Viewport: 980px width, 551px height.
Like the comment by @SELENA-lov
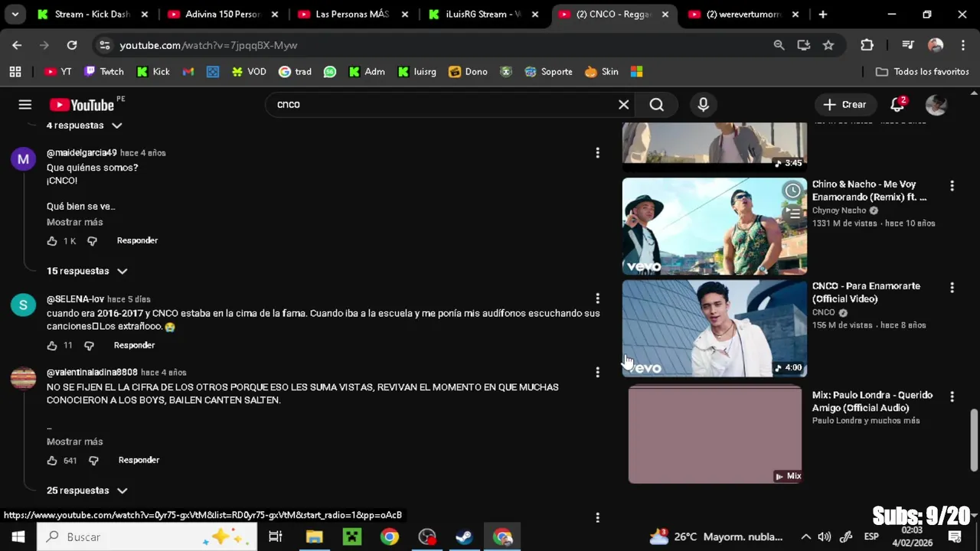(52, 346)
